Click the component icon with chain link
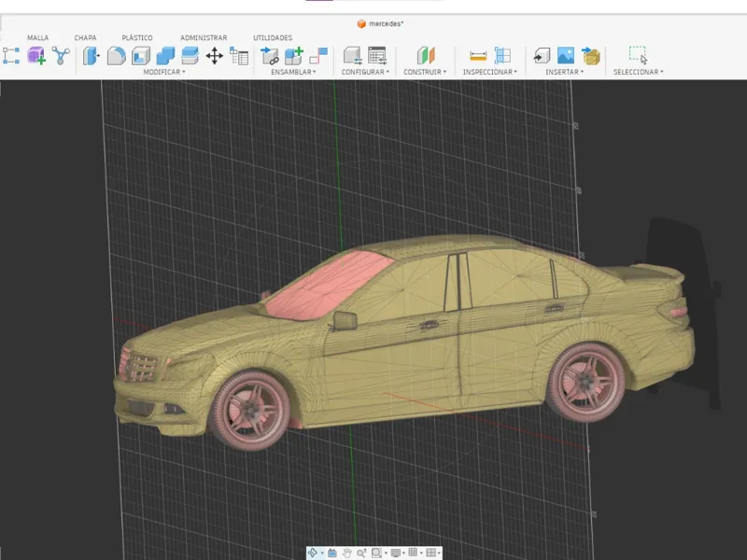 [x=270, y=56]
